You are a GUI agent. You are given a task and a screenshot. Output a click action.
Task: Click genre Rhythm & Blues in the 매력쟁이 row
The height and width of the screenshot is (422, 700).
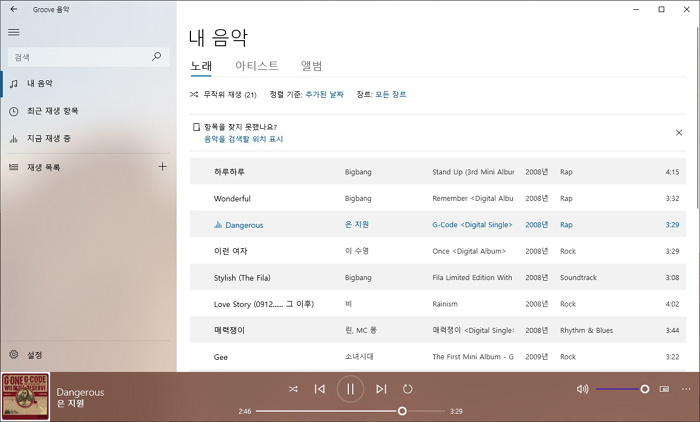click(x=587, y=330)
